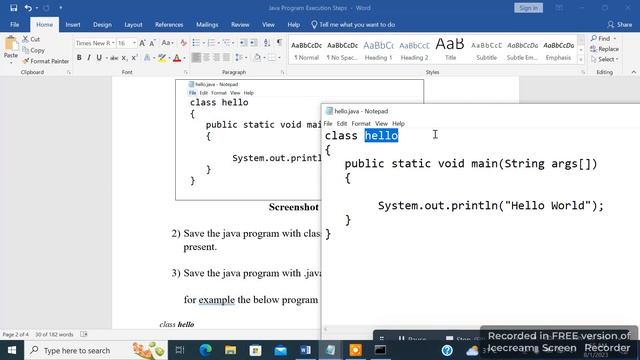640x360 pixels.
Task: Toggle Subscript formatting
Action: (124, 58)
